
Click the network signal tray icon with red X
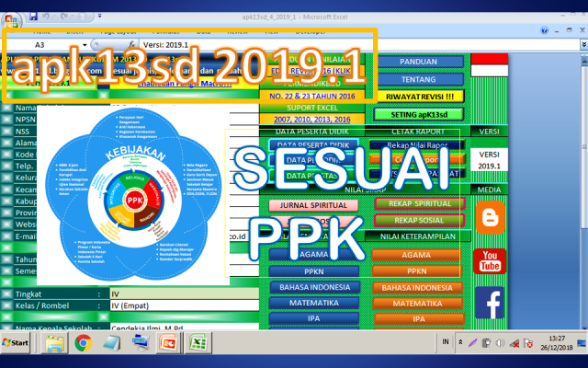[514, 343]
